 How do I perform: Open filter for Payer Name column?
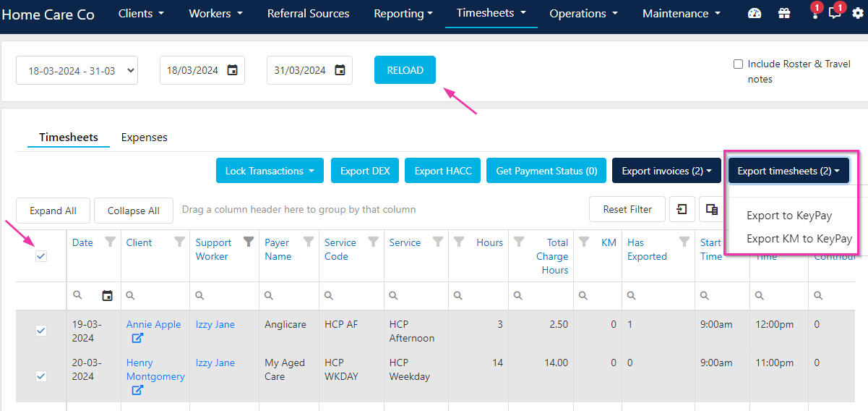point(309,242)
